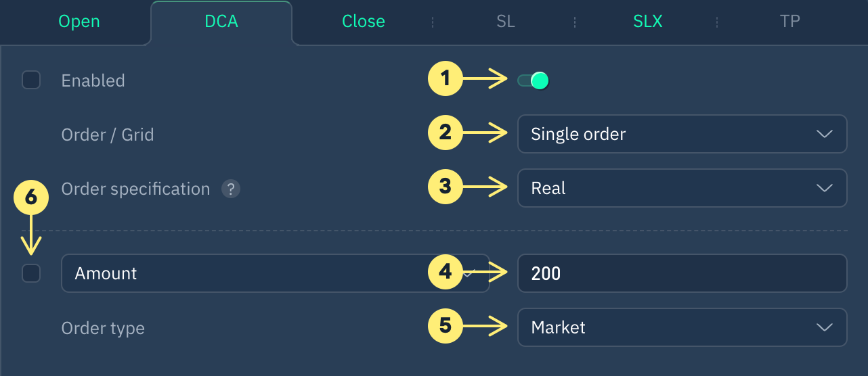The image size is (868, 376).
Task: Click the amount field showing 200
Action: coord(682,273)
